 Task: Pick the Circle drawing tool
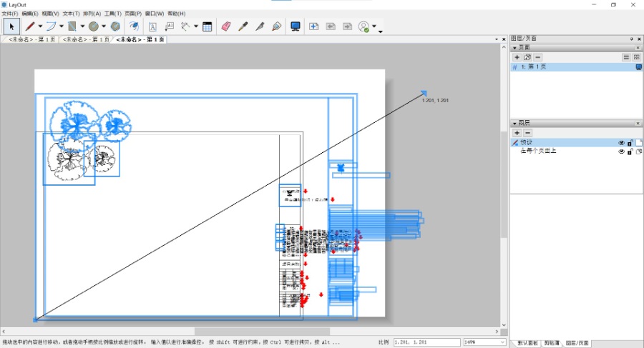click(x=94, y=26)
